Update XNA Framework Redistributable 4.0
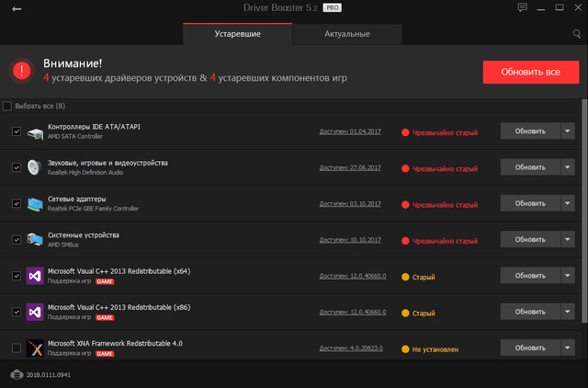 tap(530, 348)
